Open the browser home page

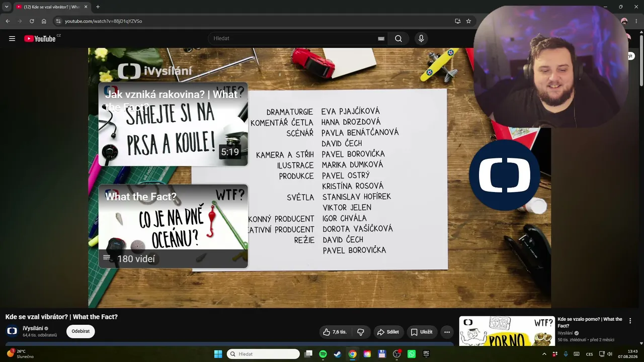[x=44, y=21]
